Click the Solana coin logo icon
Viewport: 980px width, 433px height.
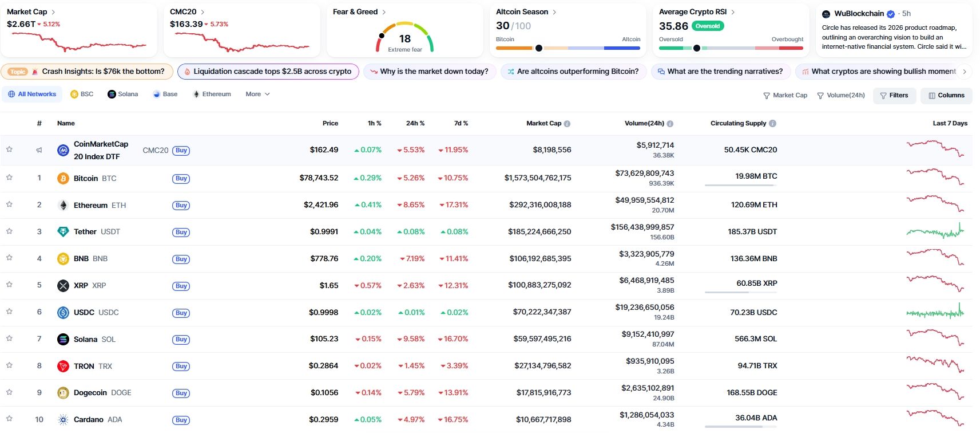(x=63, y=339)
